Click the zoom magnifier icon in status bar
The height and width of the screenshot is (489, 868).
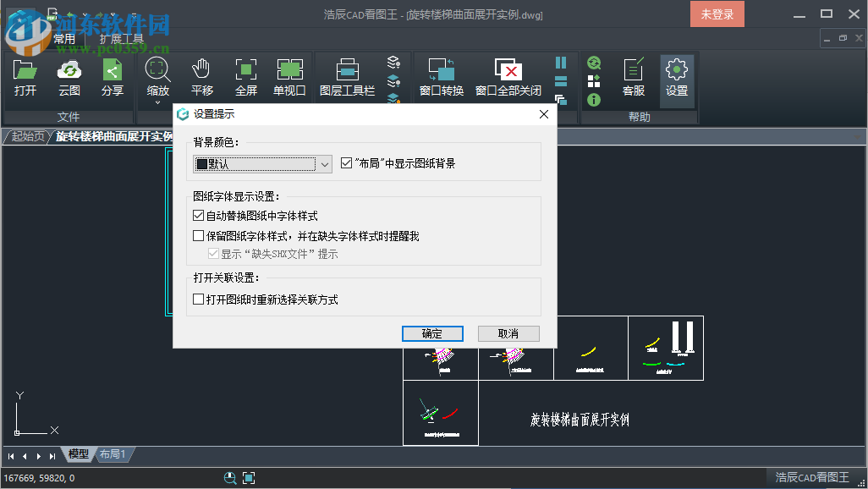tap(230, 478)
